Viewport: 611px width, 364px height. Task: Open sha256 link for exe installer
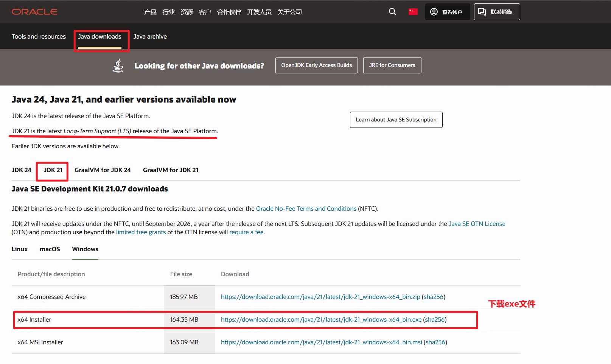click(x=435, y=320)
